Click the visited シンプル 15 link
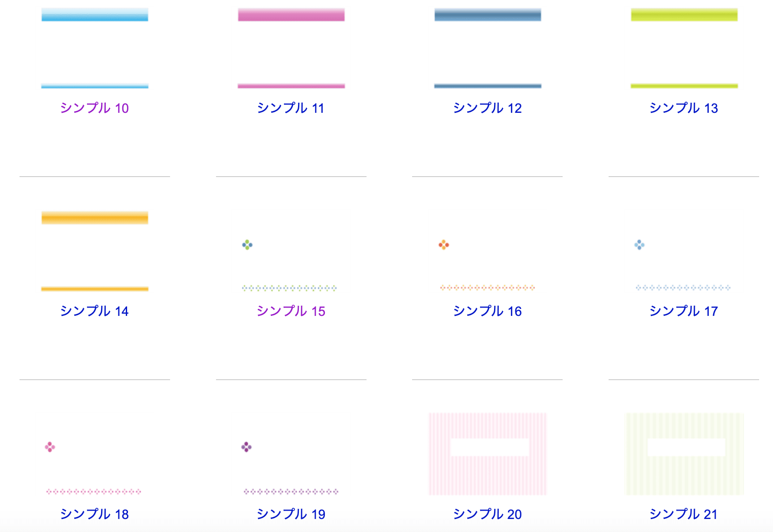 coord(291,311)
